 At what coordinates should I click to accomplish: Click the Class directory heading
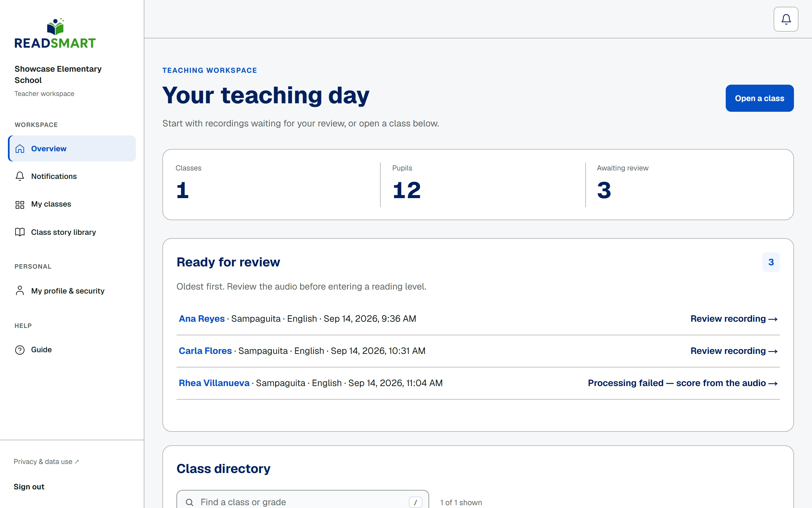224,469
